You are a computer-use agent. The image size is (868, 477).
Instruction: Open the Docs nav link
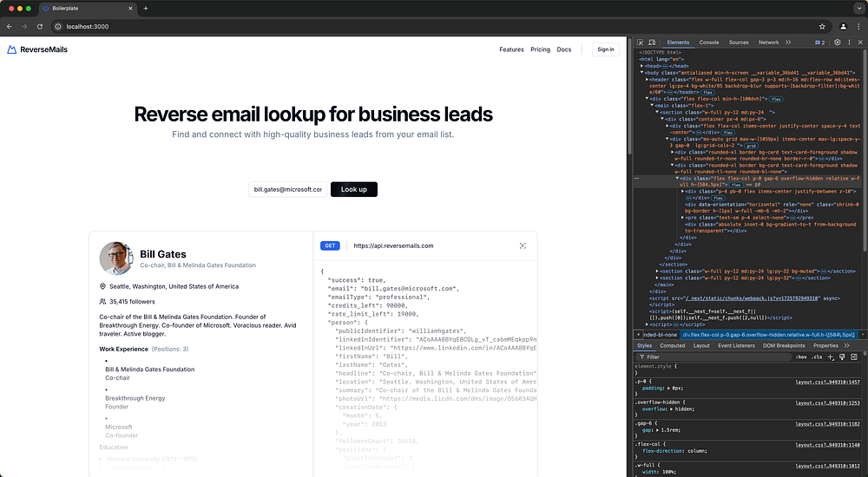click(564, 49)
